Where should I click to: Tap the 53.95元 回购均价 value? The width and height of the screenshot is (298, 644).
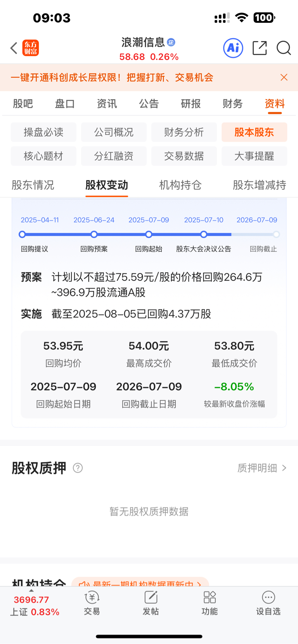[x=63, y=346]
